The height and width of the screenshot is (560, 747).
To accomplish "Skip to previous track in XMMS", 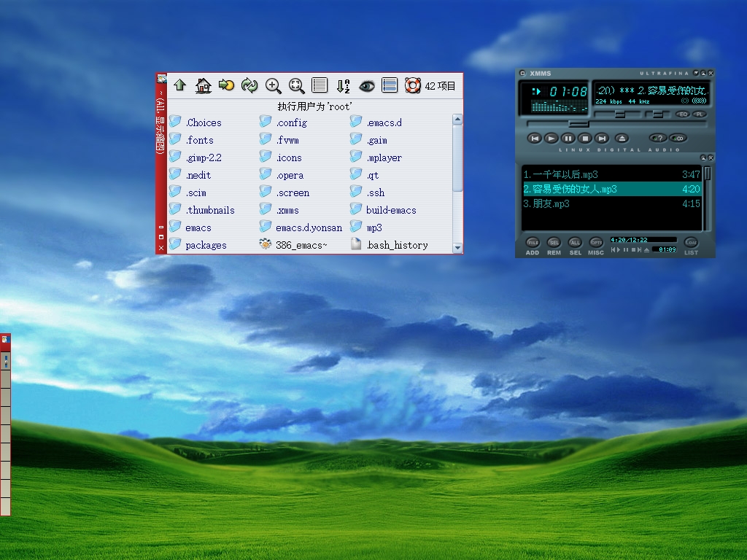I will tap(535, 138).
